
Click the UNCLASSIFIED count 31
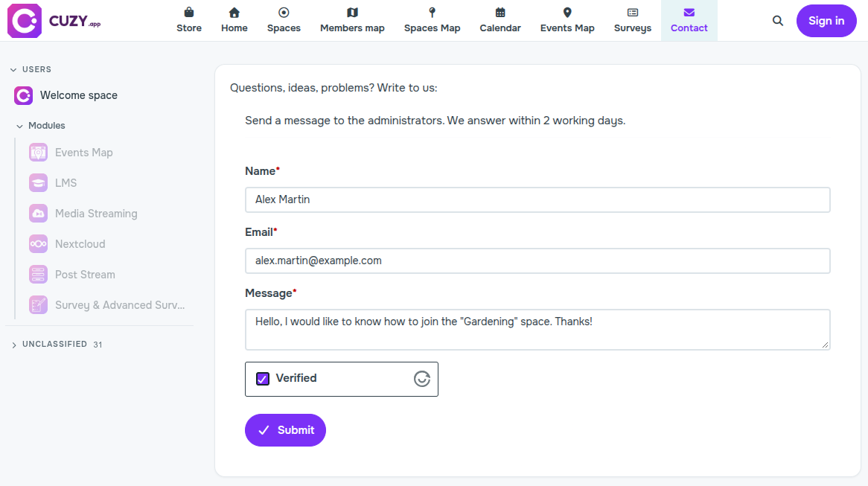(98, 345)
